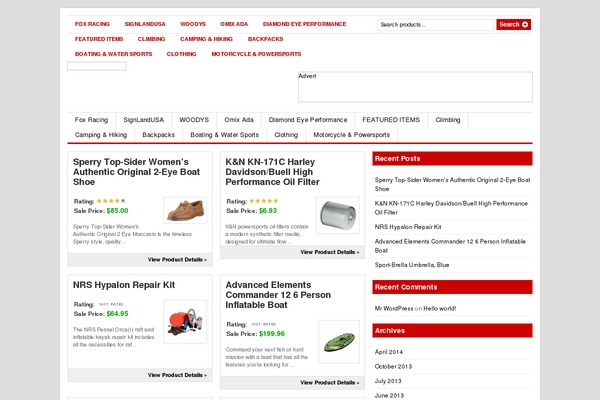This screenshot has height=400, width=600.
Task: Open FEATURED ITEMS in the top red menu
Action: (x=99, y=39)
